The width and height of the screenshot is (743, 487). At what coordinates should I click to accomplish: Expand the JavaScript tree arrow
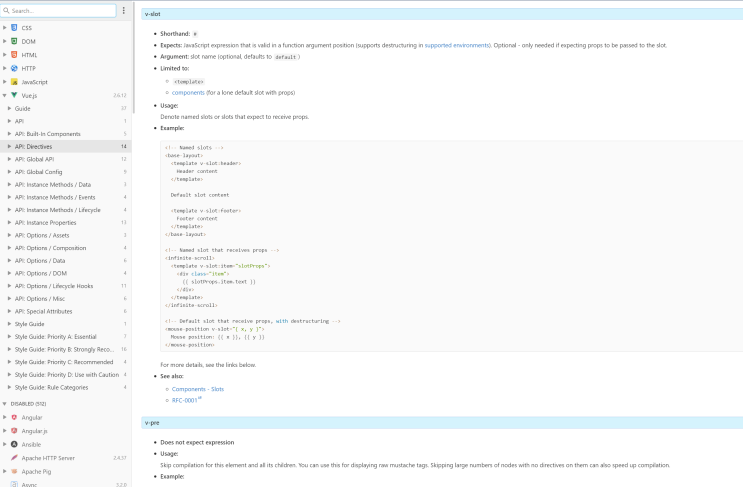coord(5,82)
